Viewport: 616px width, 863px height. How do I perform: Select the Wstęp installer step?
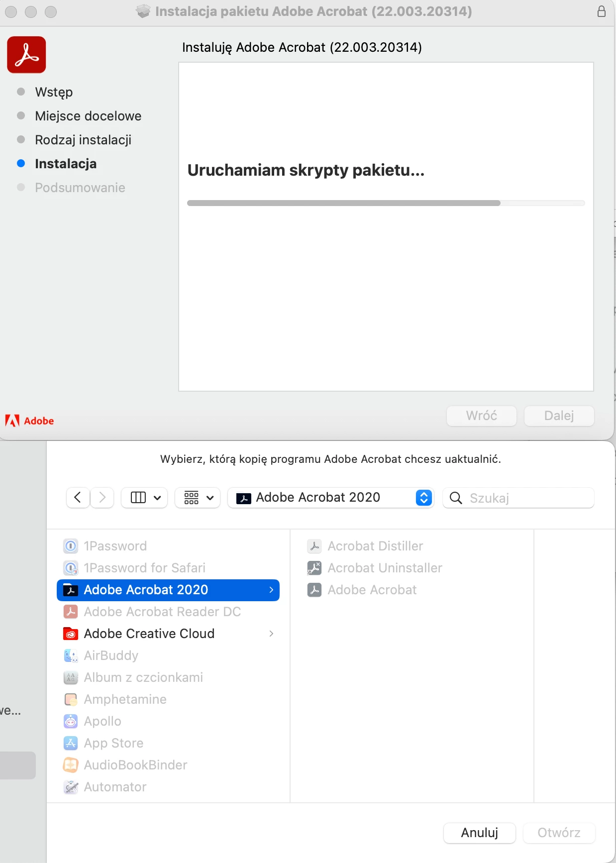tap(54, 92)
